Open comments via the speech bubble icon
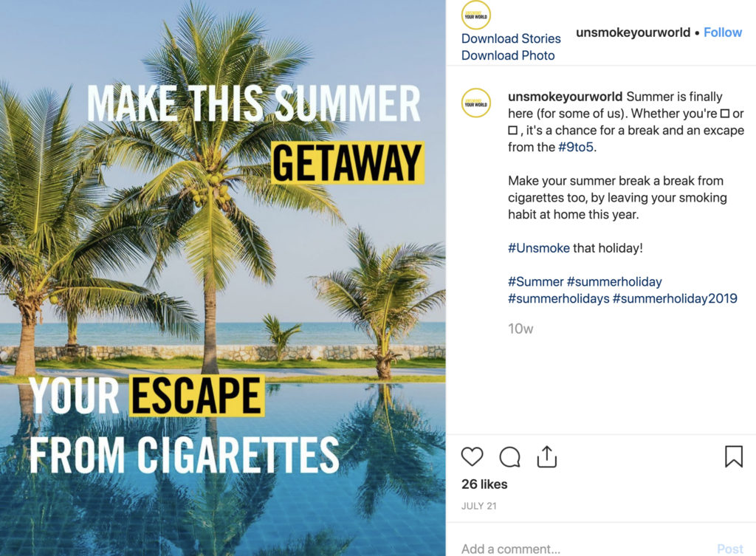Image resolution: width=756 pixels, height=556 pixels. pos(509,456)
